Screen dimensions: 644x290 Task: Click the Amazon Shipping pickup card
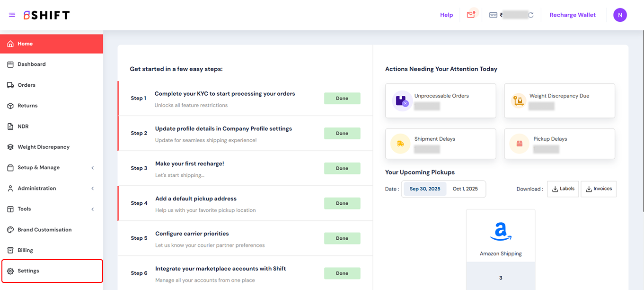tap(501, 236)
